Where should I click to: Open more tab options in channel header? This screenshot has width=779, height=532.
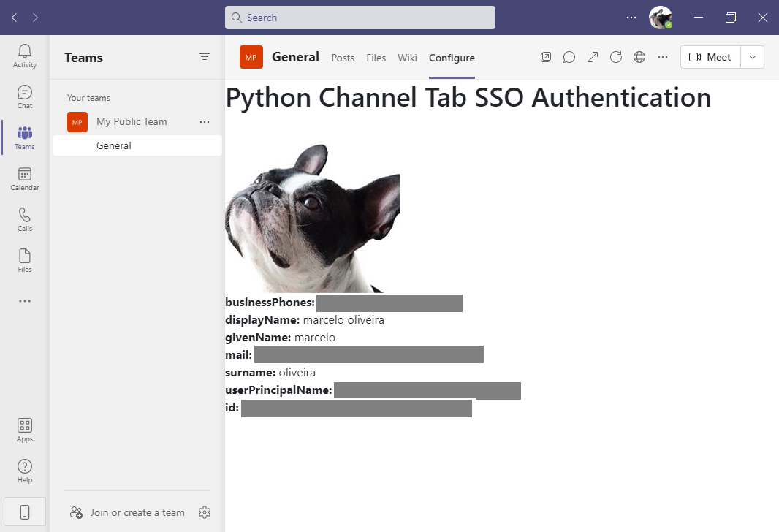663,57
